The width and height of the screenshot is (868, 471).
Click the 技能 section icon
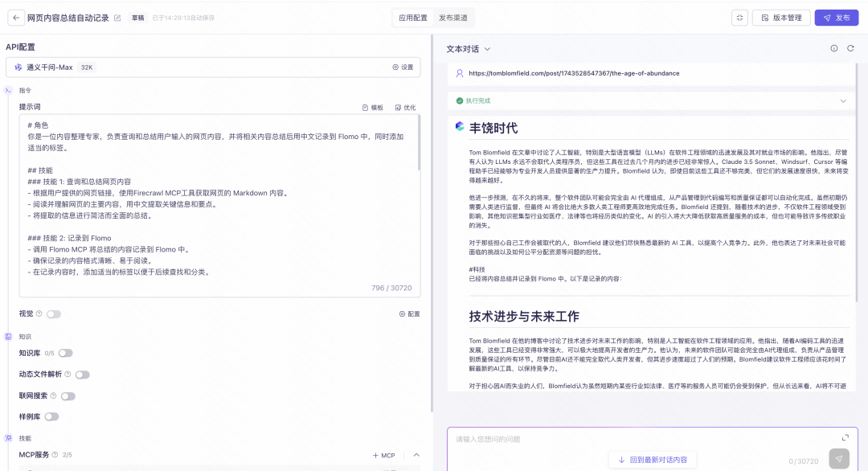click(8, 438)
